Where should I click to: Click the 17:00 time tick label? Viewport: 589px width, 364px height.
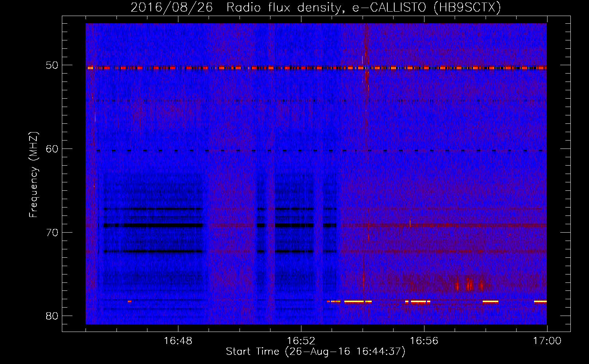coord(547,341)
